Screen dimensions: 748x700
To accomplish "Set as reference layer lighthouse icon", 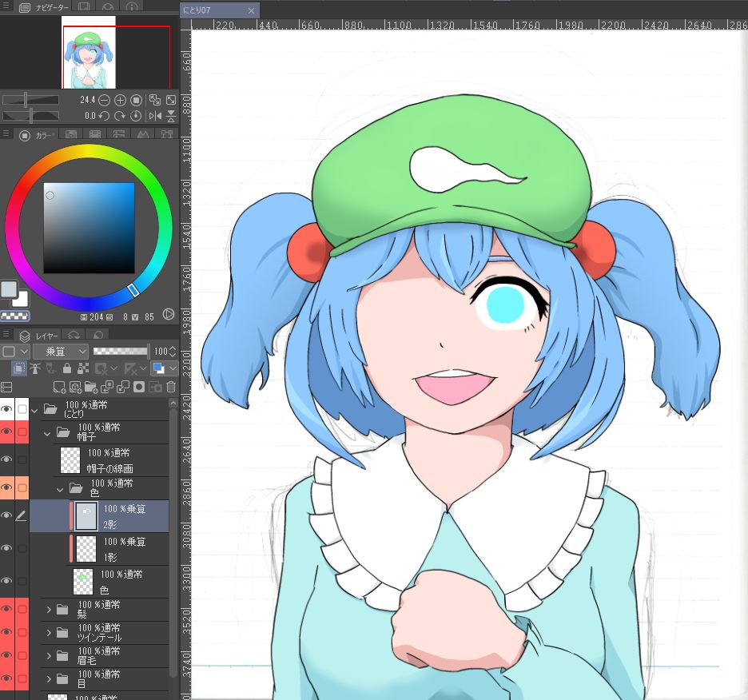I will pos(35,368).
